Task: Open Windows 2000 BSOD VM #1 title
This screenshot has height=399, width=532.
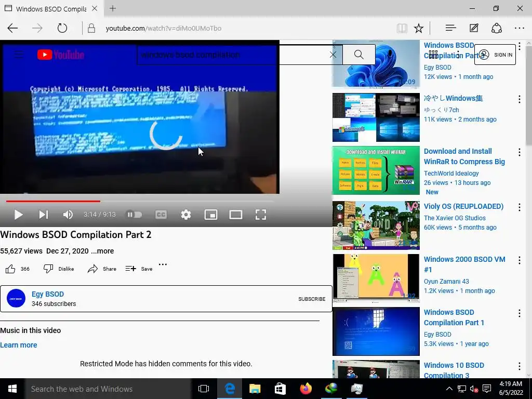Action: 464,264
